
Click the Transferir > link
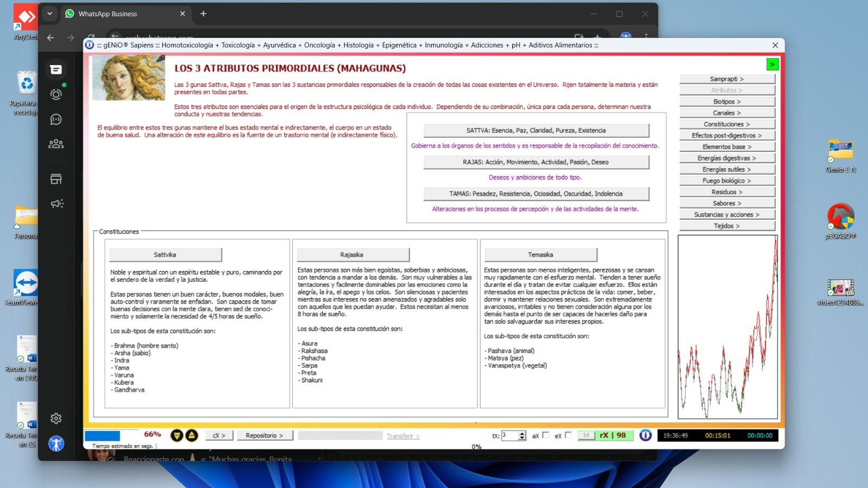pyautogui.click(x=403, y=436)
